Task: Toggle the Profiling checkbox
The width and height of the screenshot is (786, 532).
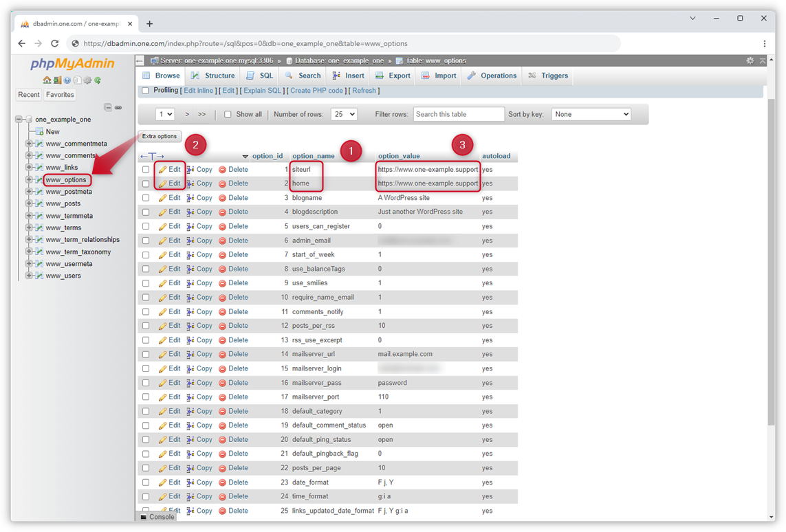Action: (x=145, y=91)
